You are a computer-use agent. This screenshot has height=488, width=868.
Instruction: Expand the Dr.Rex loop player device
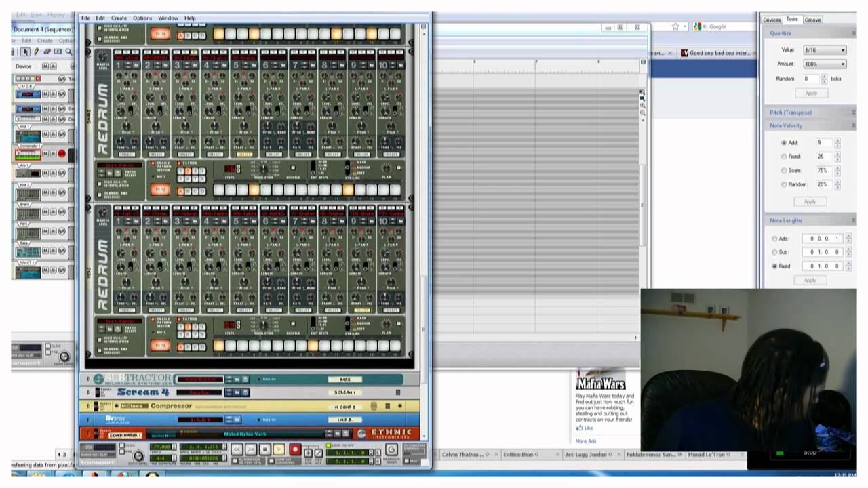88,420
